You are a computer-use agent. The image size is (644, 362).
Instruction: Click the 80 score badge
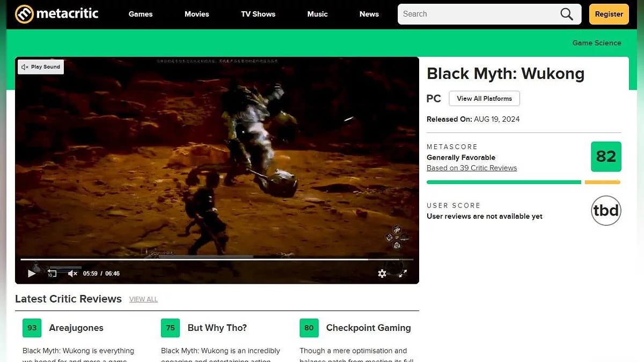point(309,328)
